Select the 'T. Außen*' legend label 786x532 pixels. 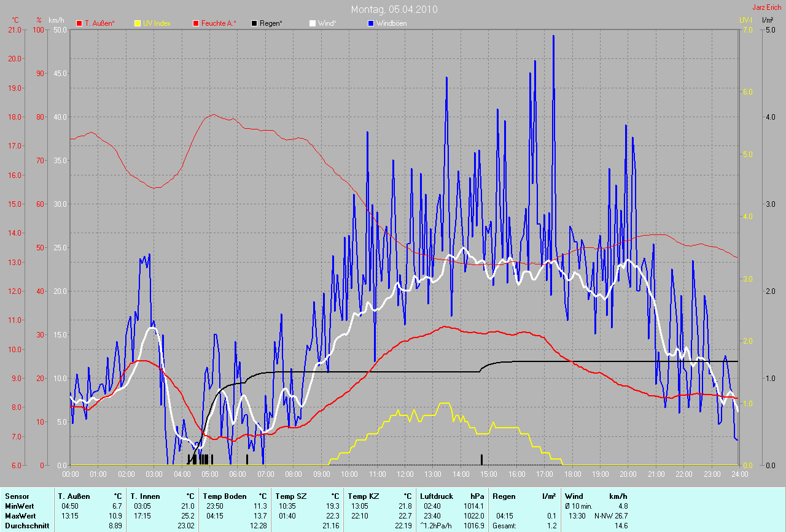tap(99, 23)
